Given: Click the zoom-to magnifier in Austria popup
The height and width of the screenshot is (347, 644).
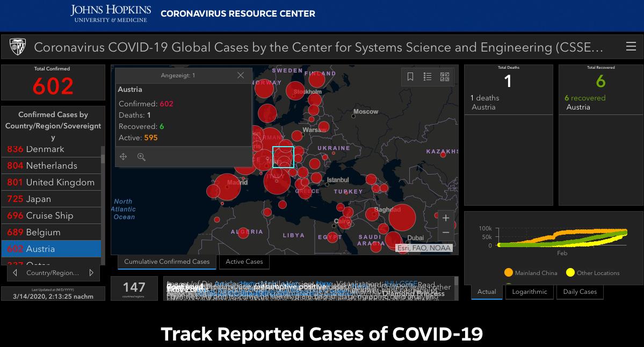Looking at the screenshot, I should pyautogui.click(x=141, y=157).
